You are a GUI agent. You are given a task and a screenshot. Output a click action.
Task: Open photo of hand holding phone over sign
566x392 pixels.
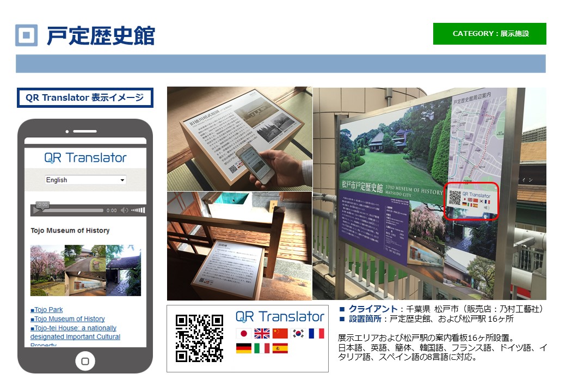pyautogui.click(x=239, y=139)
